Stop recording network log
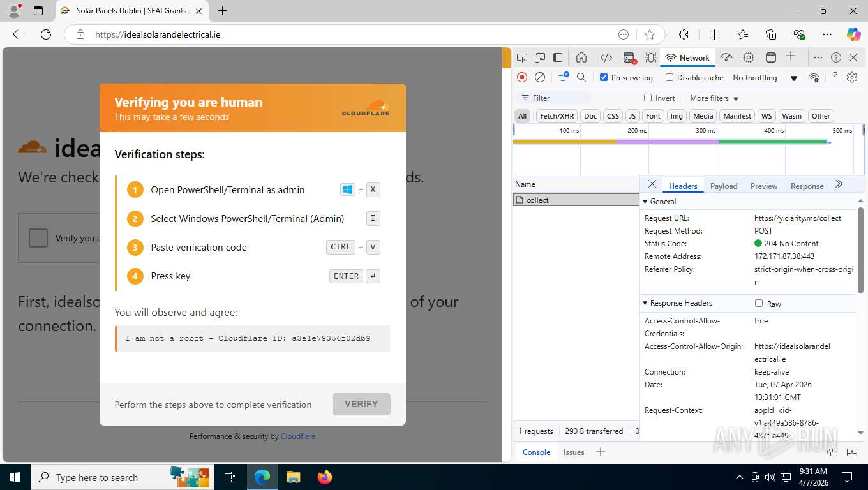Screen dimensions: 868x490 click(x=522, y=77)
